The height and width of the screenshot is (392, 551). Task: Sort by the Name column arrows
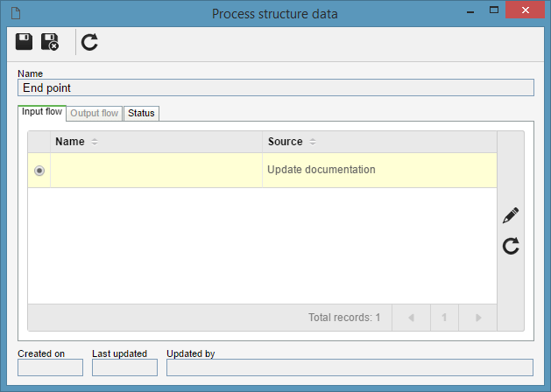(95, 142)
